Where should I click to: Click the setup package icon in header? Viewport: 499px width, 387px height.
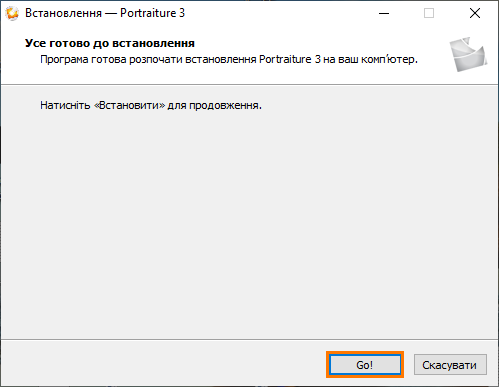468,54
